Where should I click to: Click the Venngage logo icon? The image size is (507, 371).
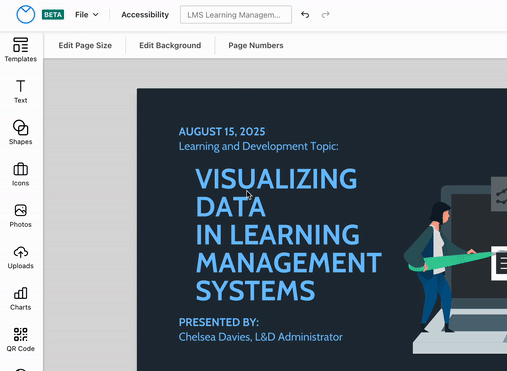(26, 15)
